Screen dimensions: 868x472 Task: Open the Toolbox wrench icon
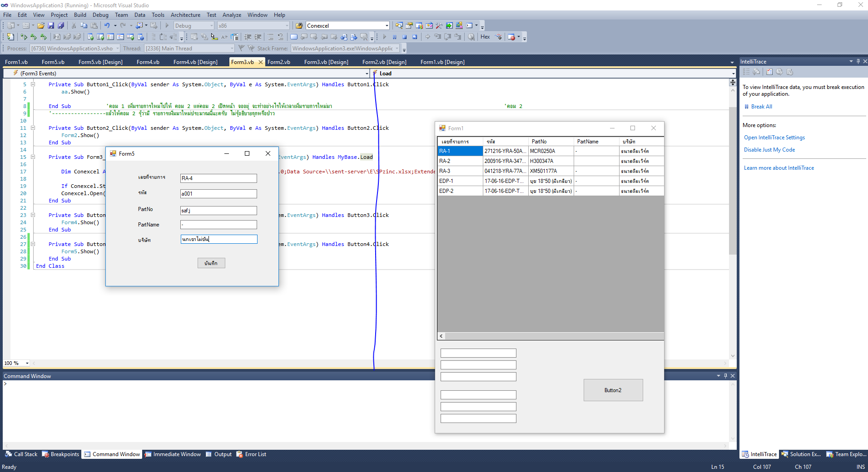[439, 26]
